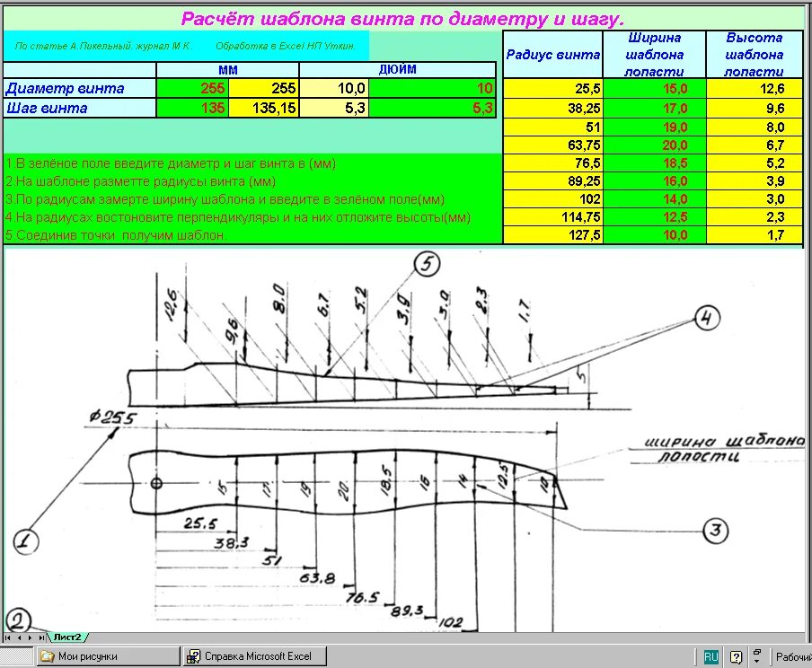
Task: Select radius cell 114,75
Action: (x=552, y=217)
